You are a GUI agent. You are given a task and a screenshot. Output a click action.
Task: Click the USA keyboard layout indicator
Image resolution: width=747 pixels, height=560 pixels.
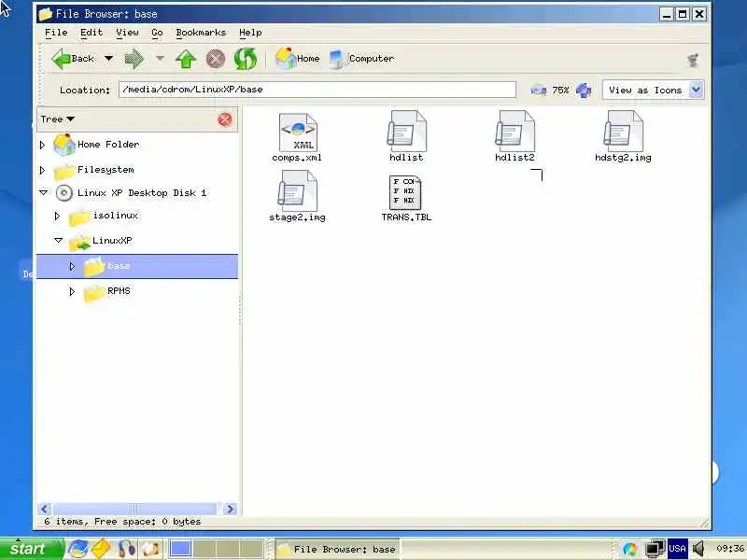click(x=677, y=549)
